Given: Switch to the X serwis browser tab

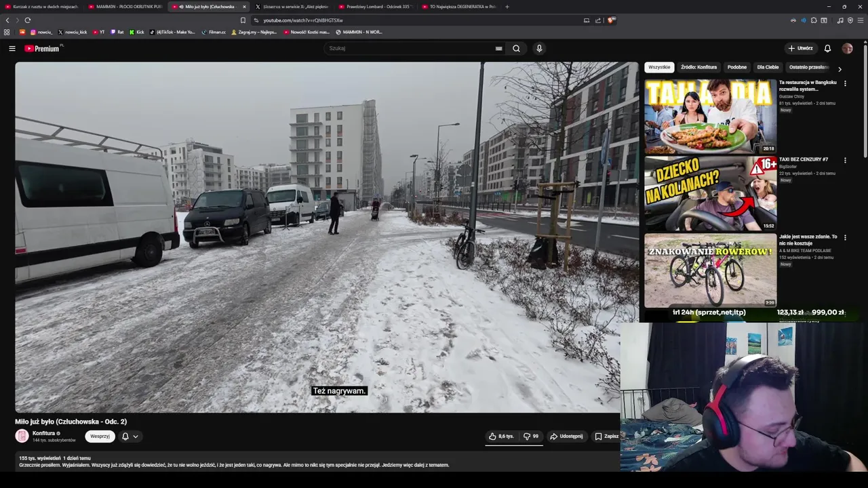Looking at the screenshot, I should tap(292, 7).
